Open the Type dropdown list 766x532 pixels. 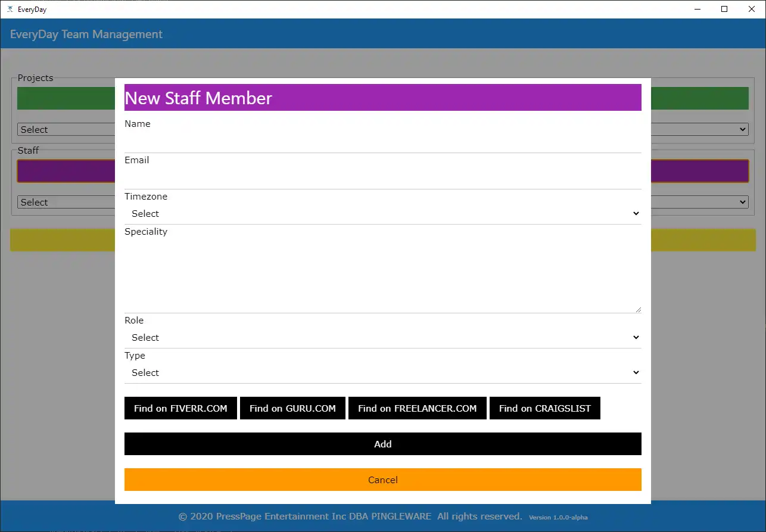382,373
